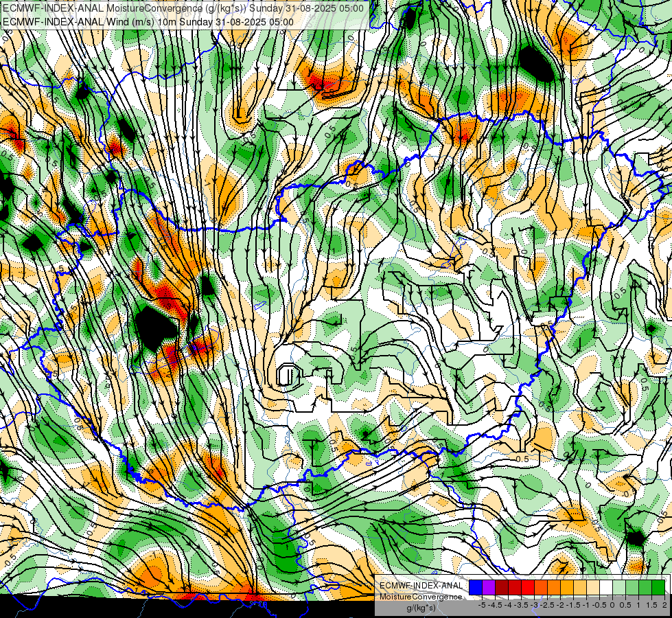Image resolution: width=672 pixels, height=618 pixels.
Task: Click the legend's MoistureConvergence label
Action: coord(421,597)
